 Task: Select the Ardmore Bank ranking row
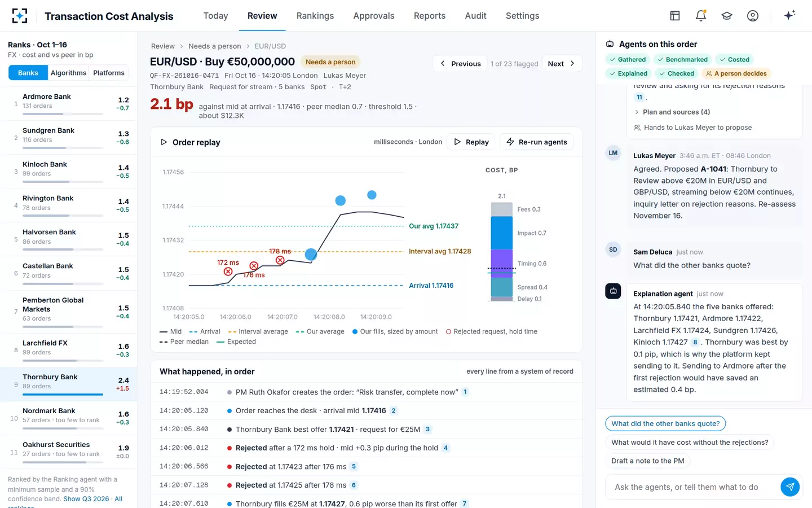pos(68,103)
